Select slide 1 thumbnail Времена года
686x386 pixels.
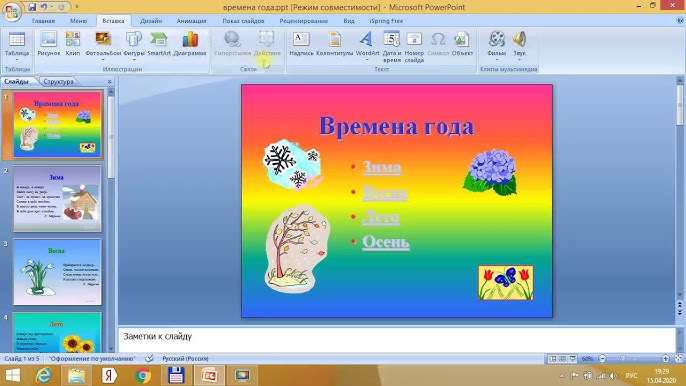(x=58, y=124)
